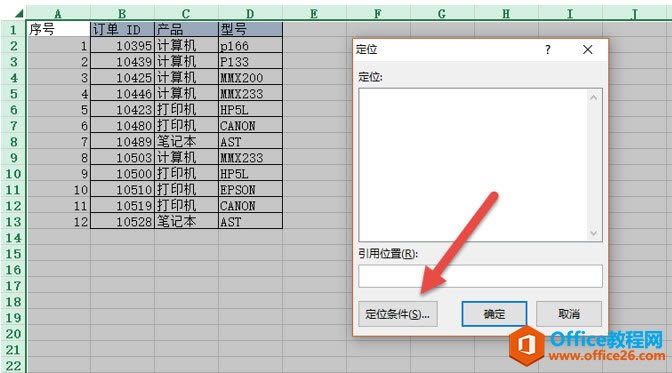This screenshot has width=672, height=373.
Task: Select the 型号 header cell
Action: pyautogui.click(x=250, y=29)
